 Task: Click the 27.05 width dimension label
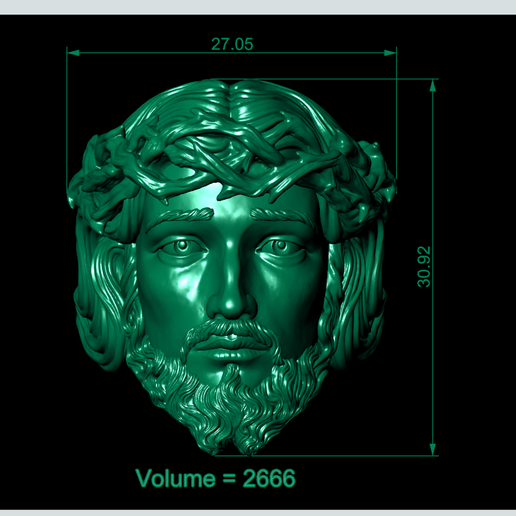tap(232, 44)
